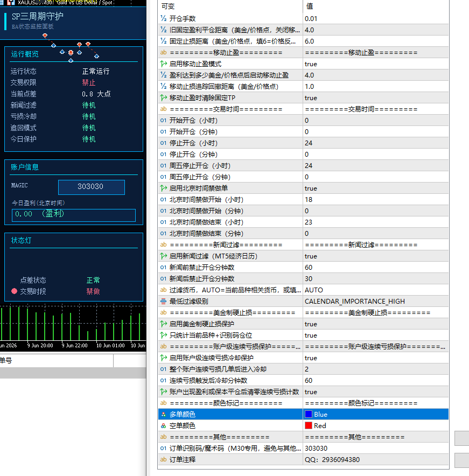
Task: Click the integer icon beside 连续亏损触发后冷却分钟数
Action: [163, 380]
